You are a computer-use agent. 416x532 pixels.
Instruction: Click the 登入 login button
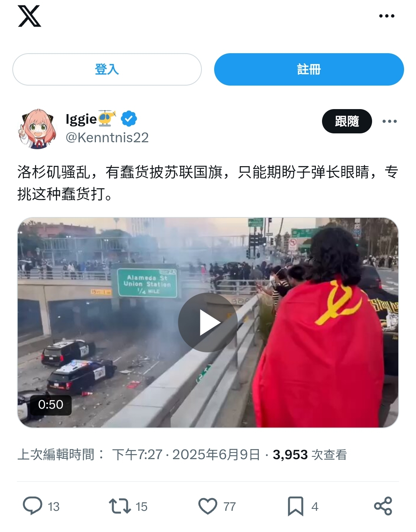107,69
